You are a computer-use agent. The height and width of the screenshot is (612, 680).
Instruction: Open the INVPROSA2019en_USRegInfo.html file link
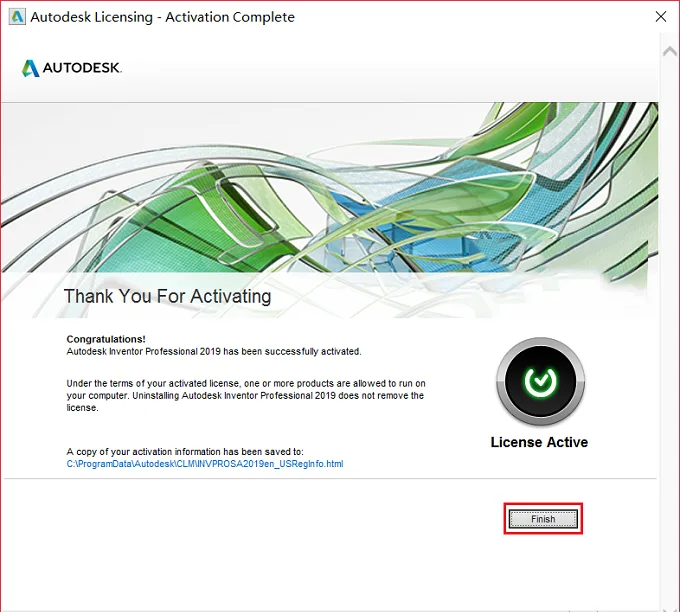point(205,464)
